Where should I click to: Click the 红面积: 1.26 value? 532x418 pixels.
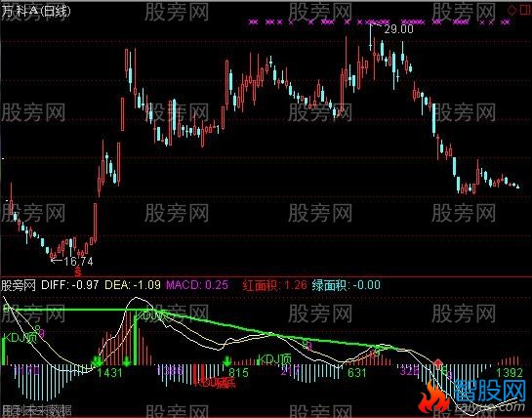click(274, 285)
